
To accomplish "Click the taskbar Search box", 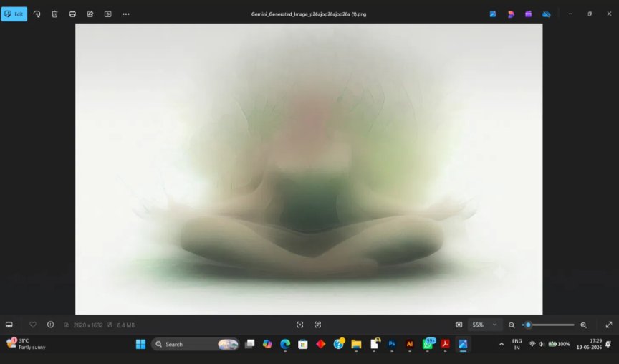I will (x=196, y=344).
